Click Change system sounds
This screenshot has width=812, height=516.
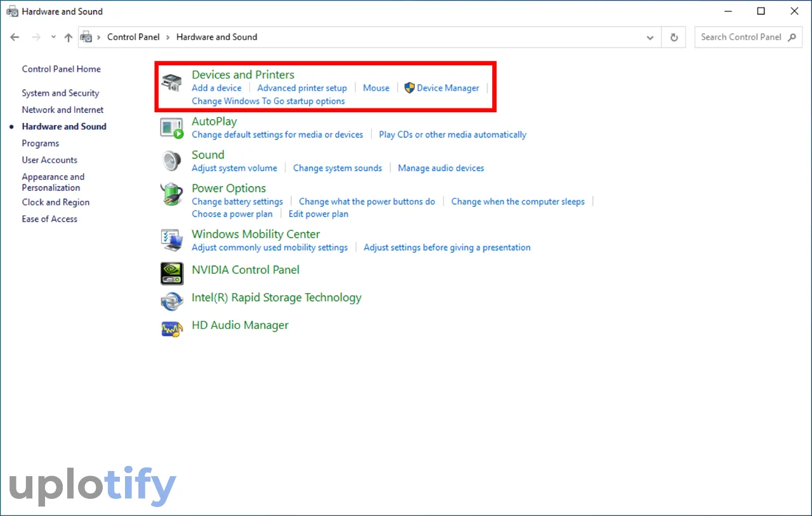click(337, 168)
